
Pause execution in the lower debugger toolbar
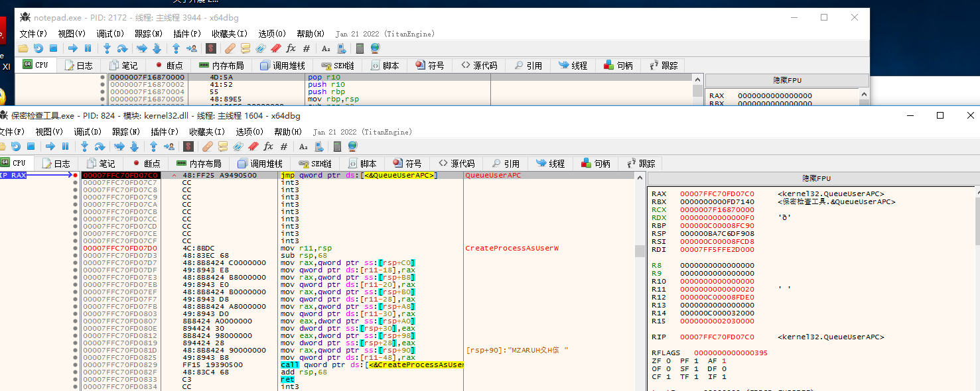[x=65, y=146]
